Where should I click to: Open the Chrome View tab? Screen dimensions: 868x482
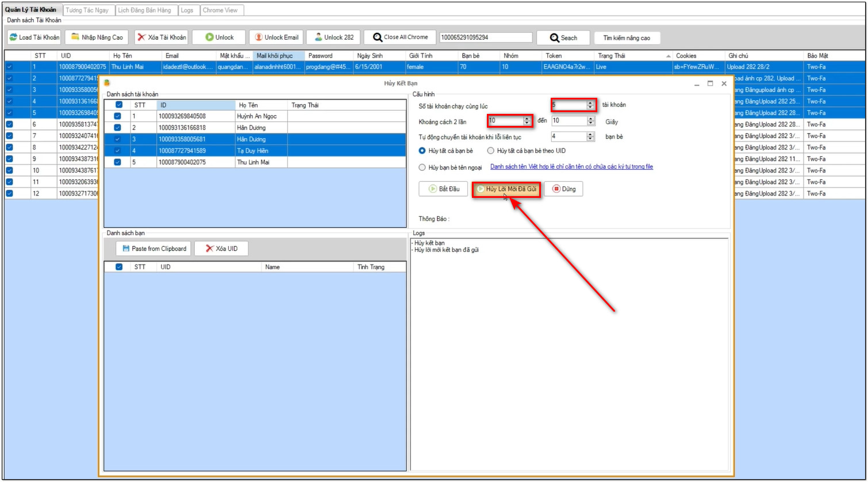click(222, 10)
